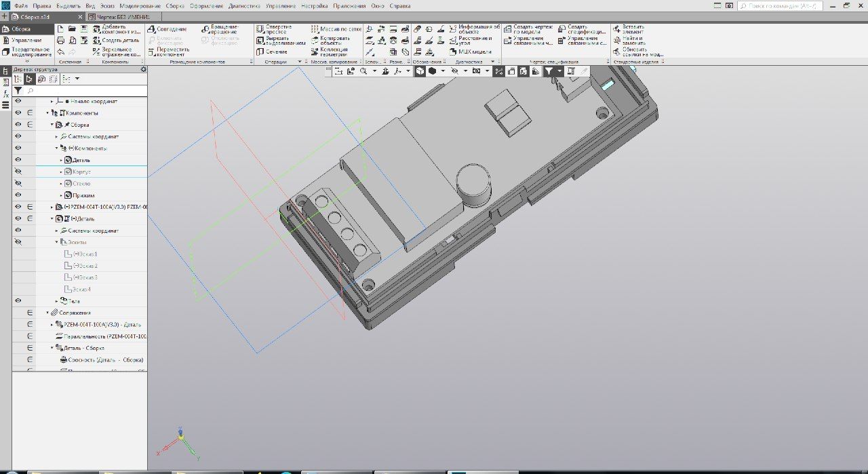Click the 'Сечение' tool

click(x=271, y=52)
